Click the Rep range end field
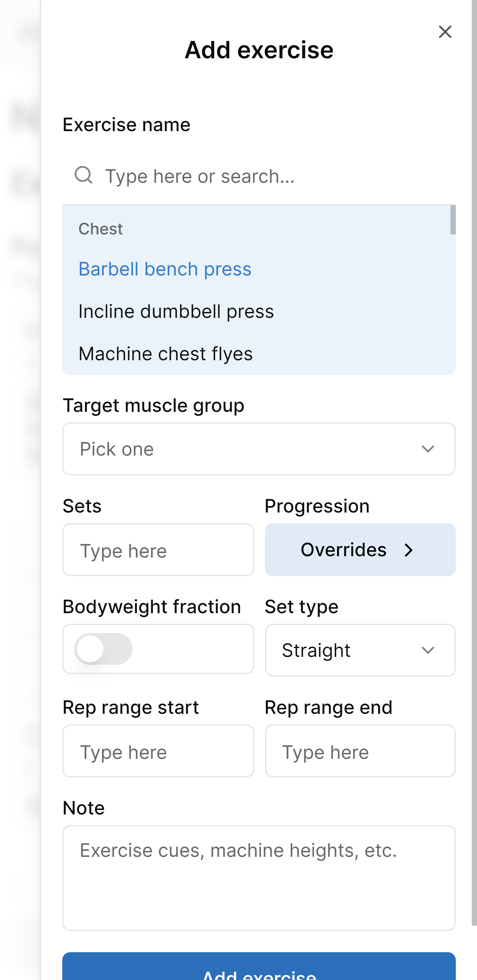 (360, 751)
